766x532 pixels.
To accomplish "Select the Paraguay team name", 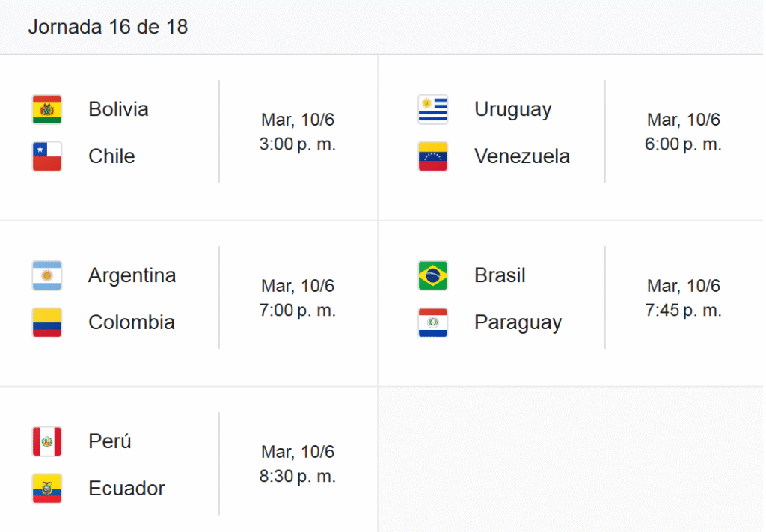I will pyautogui.click(x=518, y=323).
